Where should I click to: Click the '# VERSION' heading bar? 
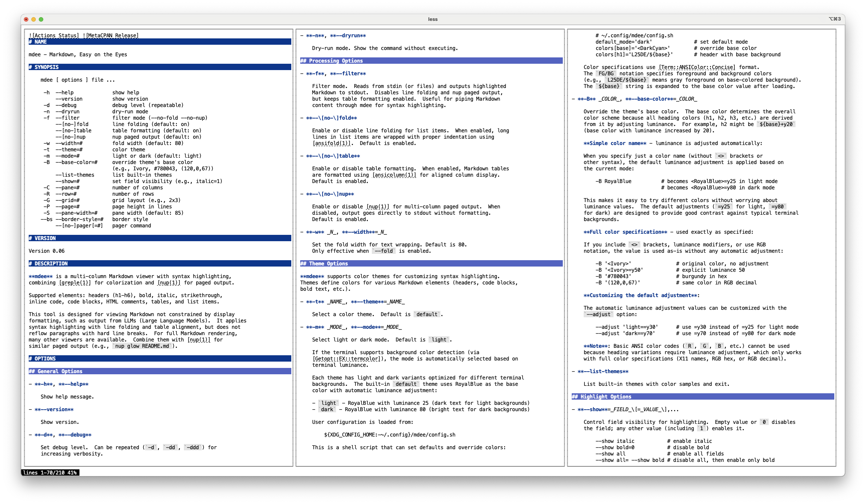coord(43,238)
